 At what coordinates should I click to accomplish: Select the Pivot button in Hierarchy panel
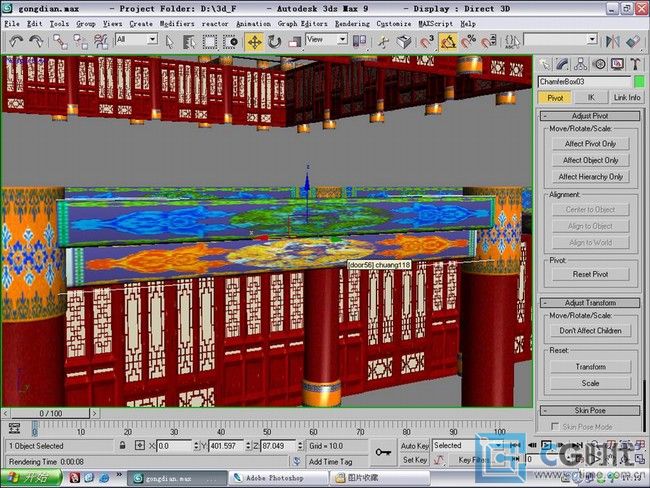pos(555,98)
